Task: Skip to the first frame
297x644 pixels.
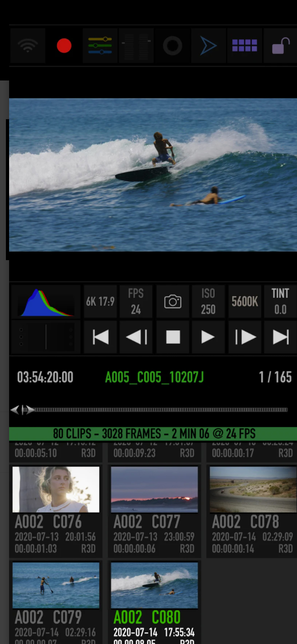Action: pyautogui.click(x=101, y=337)
